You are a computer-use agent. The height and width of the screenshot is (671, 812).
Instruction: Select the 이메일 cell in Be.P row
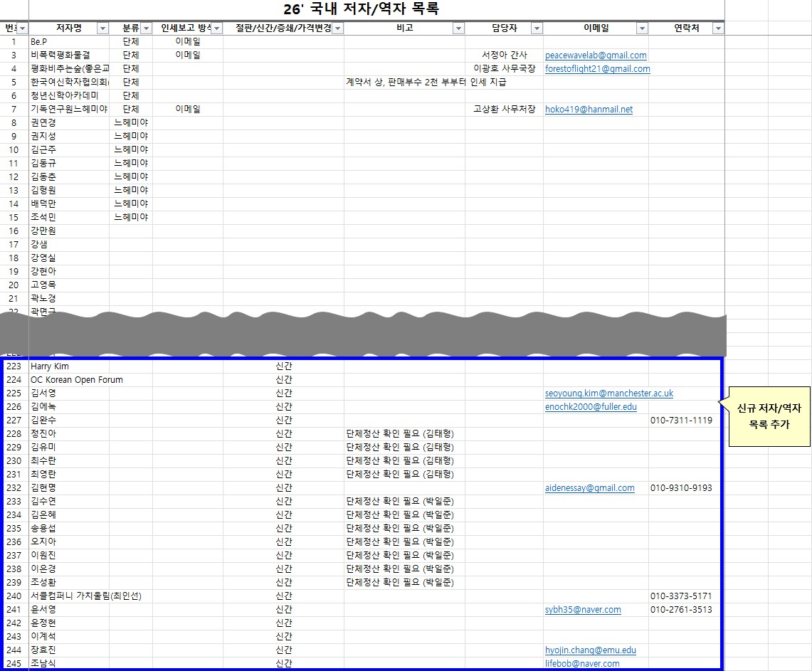pyautogui.click(x=188, y=42)
